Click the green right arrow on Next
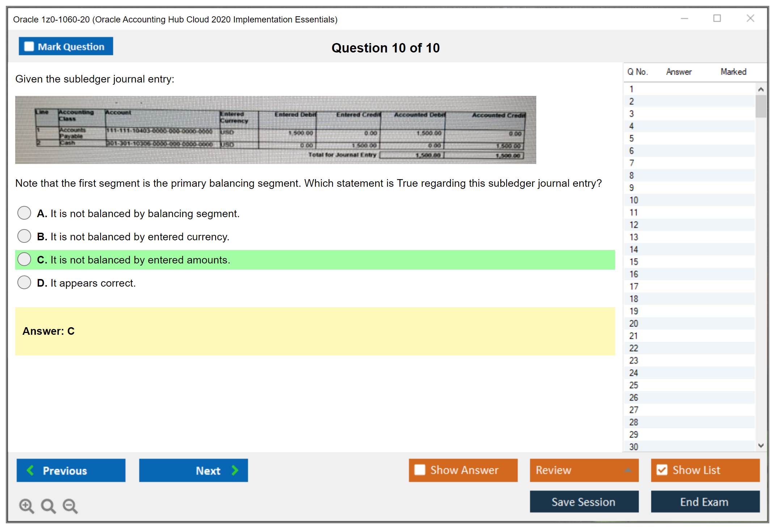The width and height of the screenshot is (778, 532). coord(235,470)
